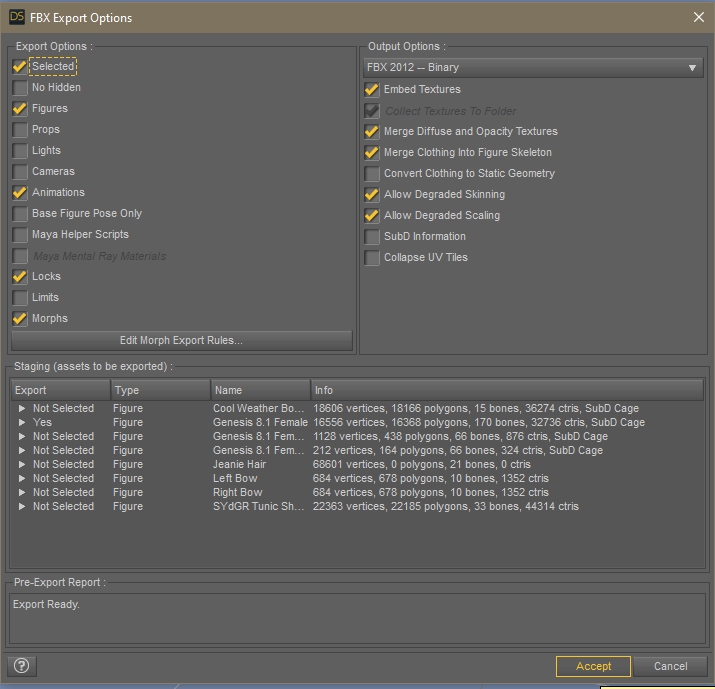Sort by the Type column header
The height and width of the screenshot is (689, 715).
(161, 390)
